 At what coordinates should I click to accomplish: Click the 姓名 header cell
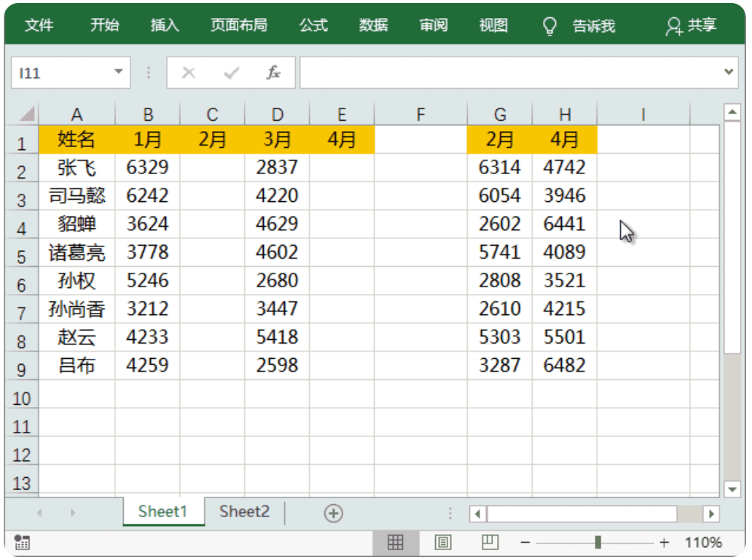[x=77, y=139]
